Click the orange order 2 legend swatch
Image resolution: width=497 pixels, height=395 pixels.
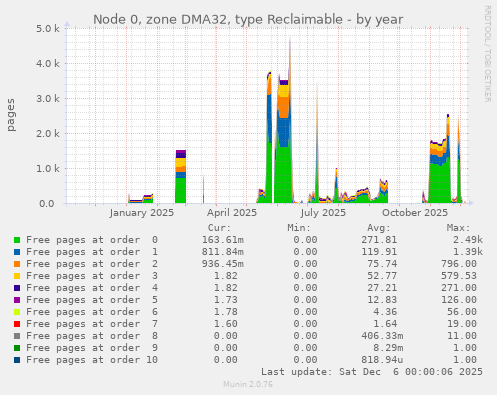coord(17,264)
